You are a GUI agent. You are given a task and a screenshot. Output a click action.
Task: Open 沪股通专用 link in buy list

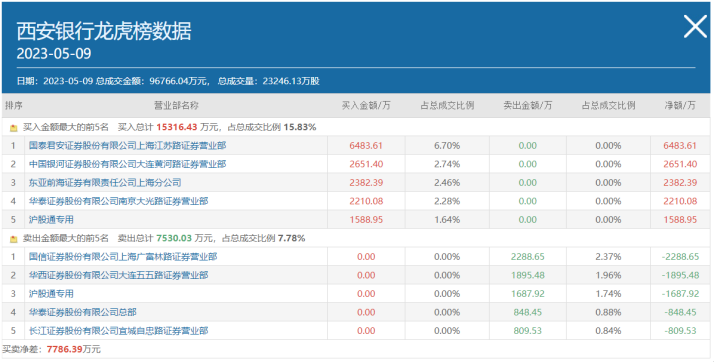coord(51,219)
